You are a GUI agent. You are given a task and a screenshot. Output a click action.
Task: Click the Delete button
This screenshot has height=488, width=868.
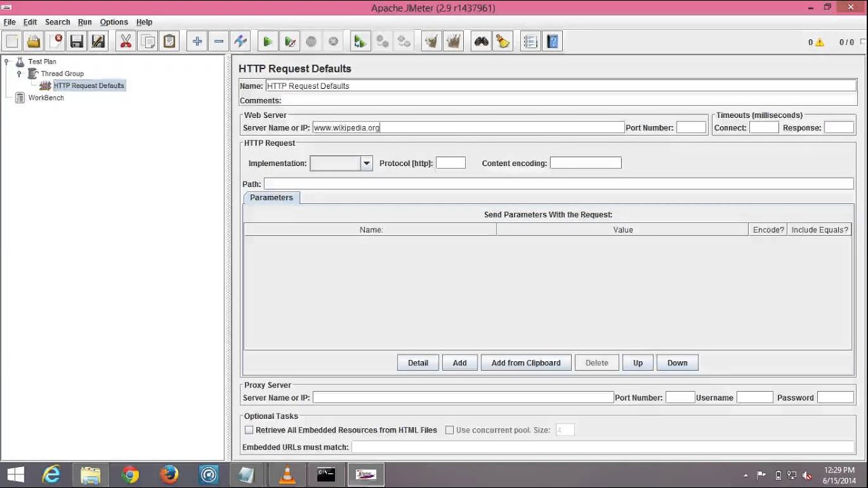[x=597, y=363]
